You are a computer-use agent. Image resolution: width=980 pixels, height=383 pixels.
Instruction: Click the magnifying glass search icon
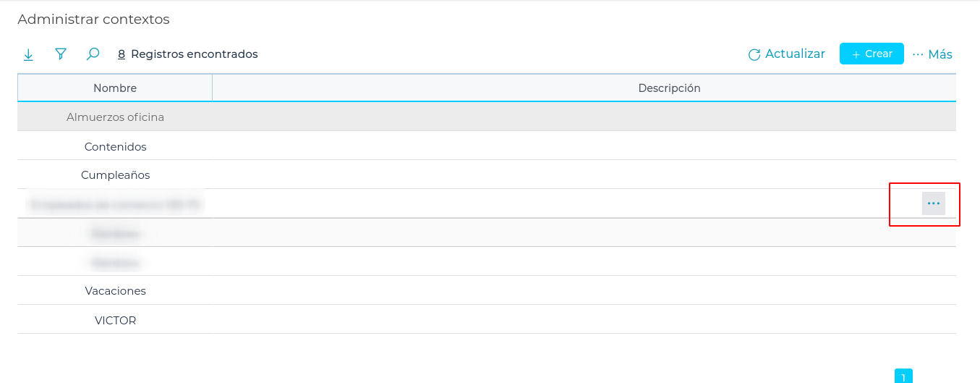pos(93,54)
